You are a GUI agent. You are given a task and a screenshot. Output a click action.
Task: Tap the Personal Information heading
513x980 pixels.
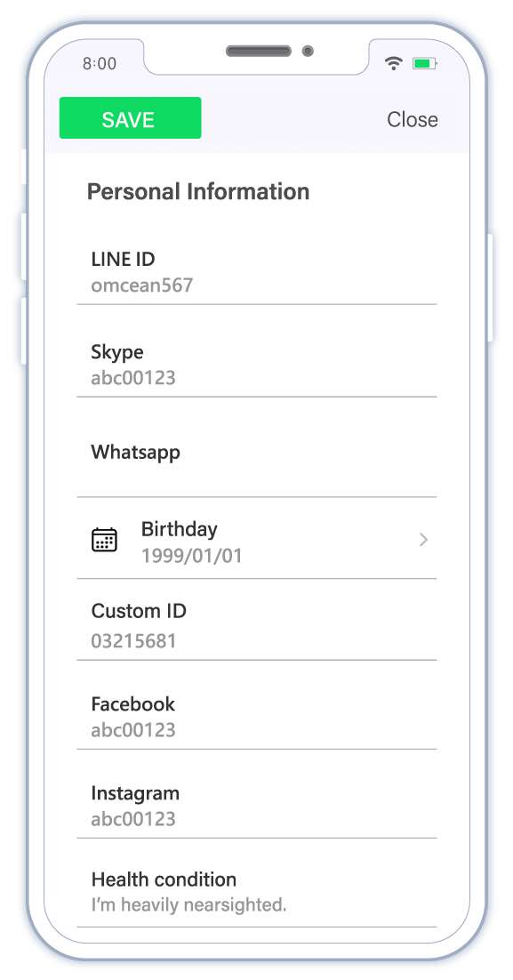click(198, 191)
